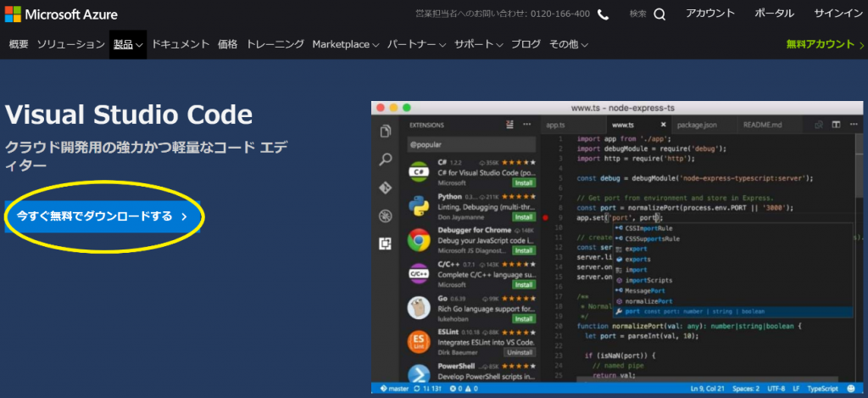Click the サインイン link
The image size is (868, 398).
pos(838,14)
